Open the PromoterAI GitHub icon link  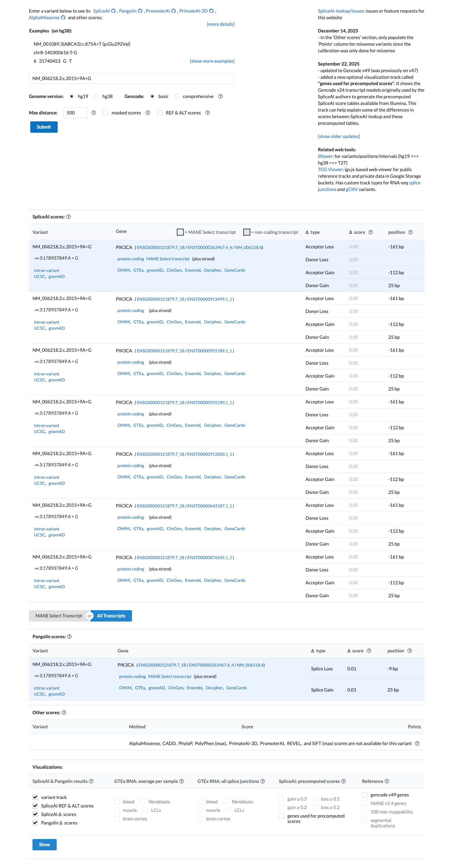[x=174, y=11]
